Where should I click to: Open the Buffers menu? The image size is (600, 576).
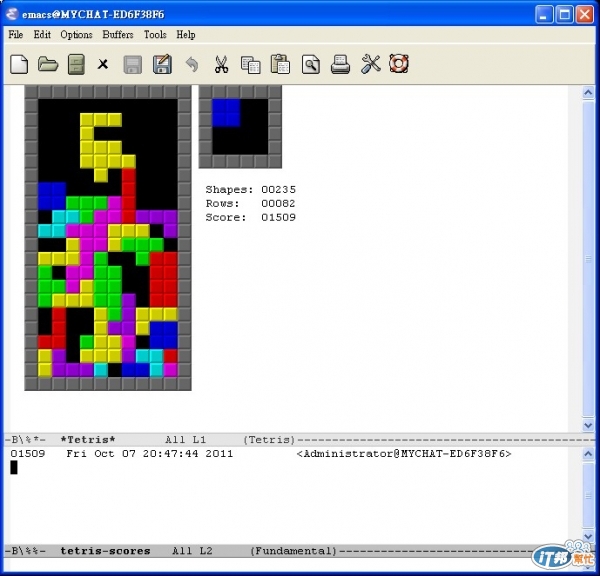tap(118, 35)
